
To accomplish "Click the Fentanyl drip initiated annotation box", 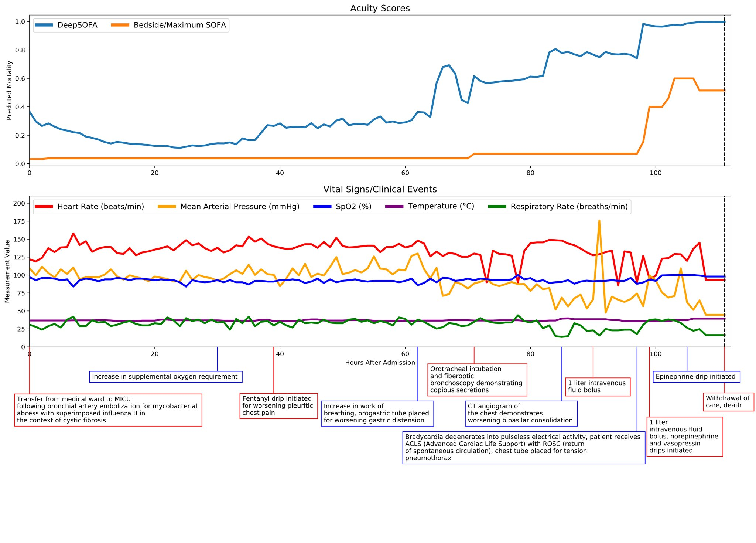I will [278, 406].
